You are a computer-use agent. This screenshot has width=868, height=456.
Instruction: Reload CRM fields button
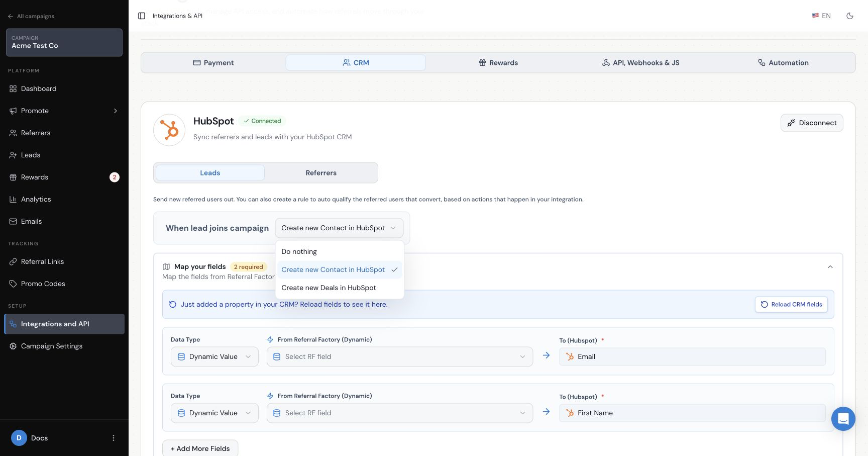click(791, 304)
